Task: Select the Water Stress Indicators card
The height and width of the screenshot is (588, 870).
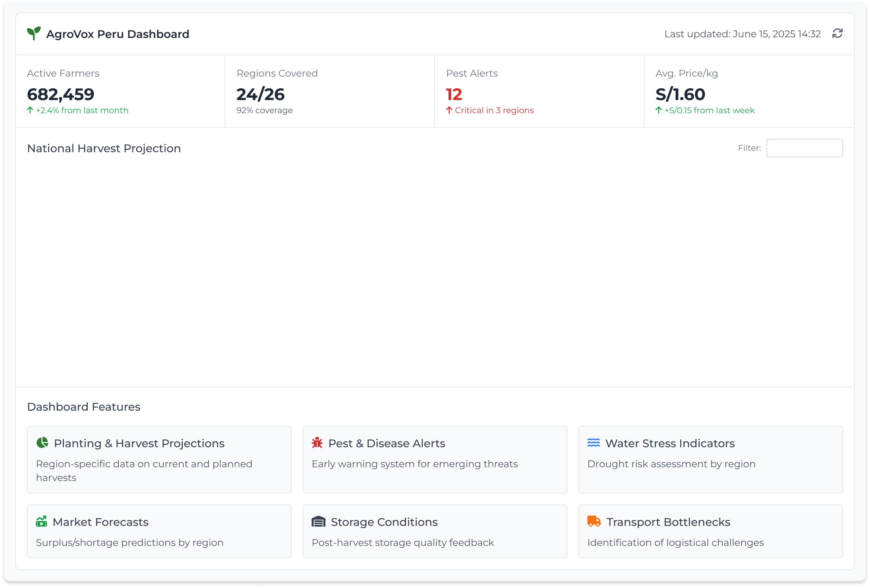Action: coord(710,460)
